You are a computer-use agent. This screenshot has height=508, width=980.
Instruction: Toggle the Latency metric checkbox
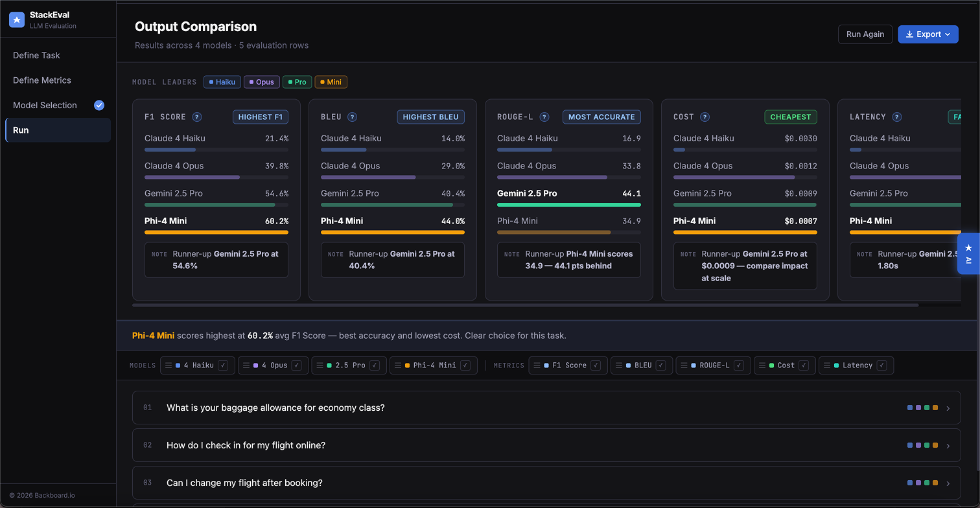(x=881, y=365)
